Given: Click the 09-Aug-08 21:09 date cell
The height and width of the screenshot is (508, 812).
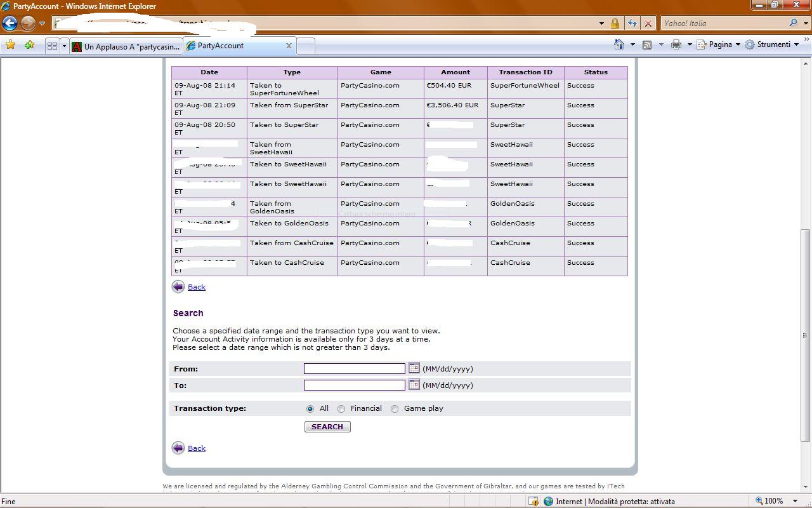Looking at the screenshot, I should point(209,109).
